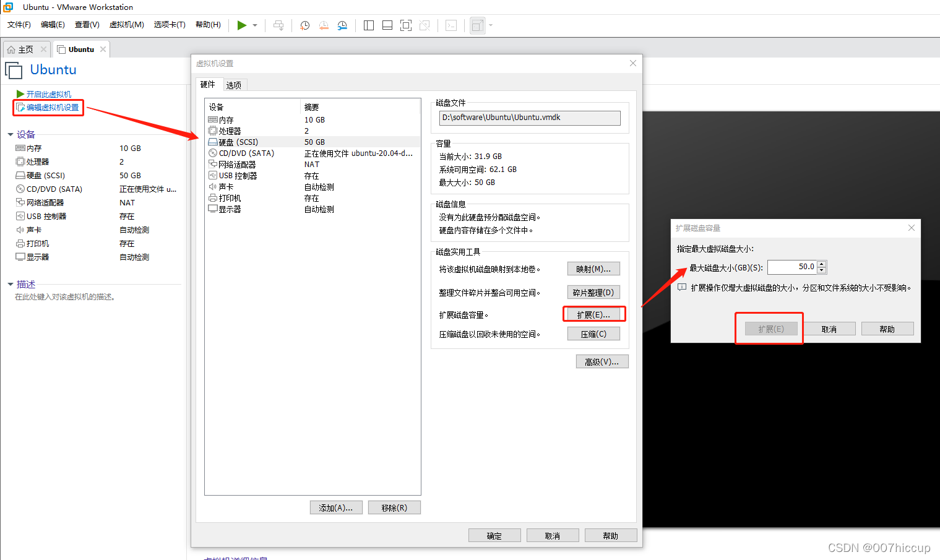940x560 pixels.
Task: Switch to the 选项 tab in settings dialog
Action: (234, 85)
